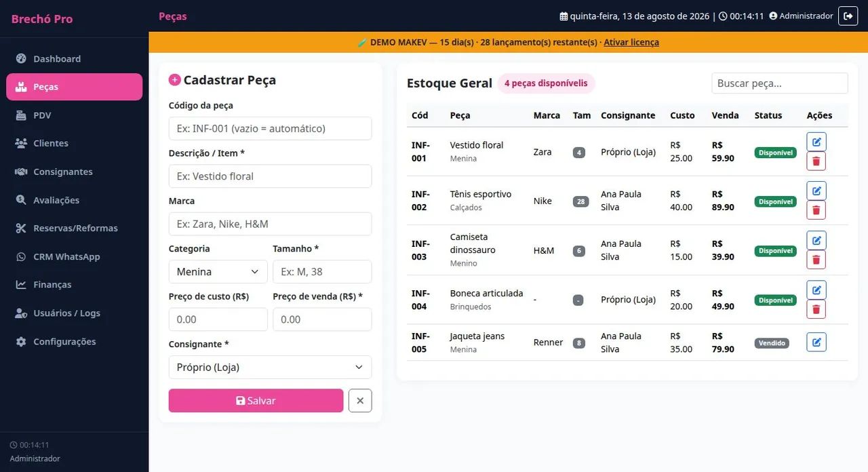The image size is (868, 472).
Task: Open CRM WhatsApp in the sidebar
Action: point(75,256)
